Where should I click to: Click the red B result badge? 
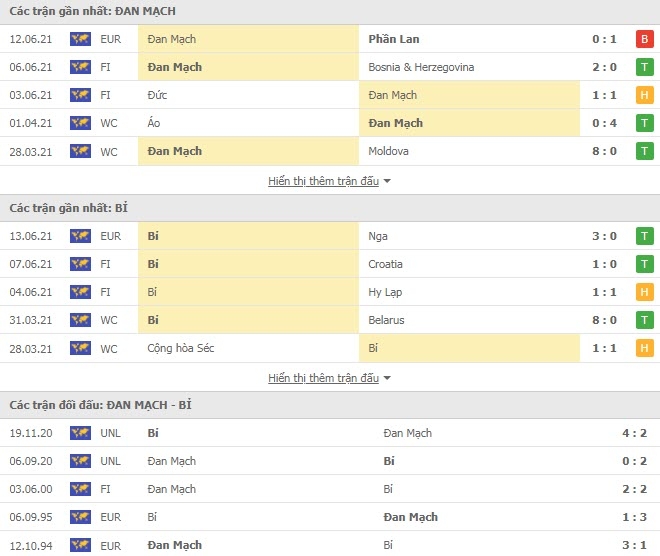click(x=644, y=39)
